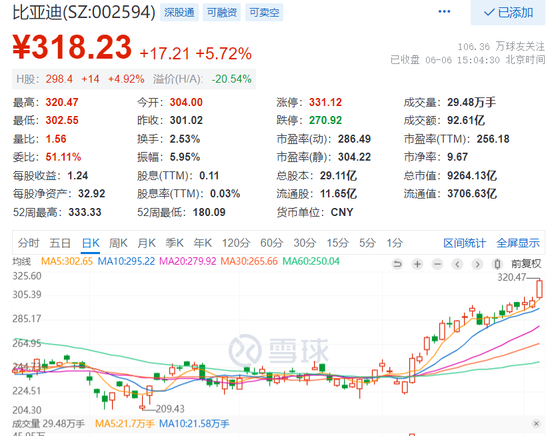550x436 pixels.
Task: Zoom out chart with minus icon
Action: 437,264
